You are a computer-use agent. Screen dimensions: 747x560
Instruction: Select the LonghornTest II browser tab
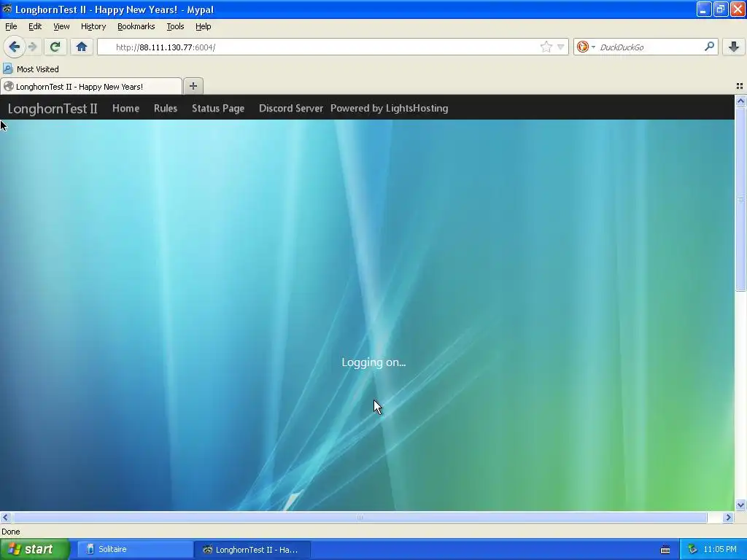pyautogui.click(x=91, y=86)
